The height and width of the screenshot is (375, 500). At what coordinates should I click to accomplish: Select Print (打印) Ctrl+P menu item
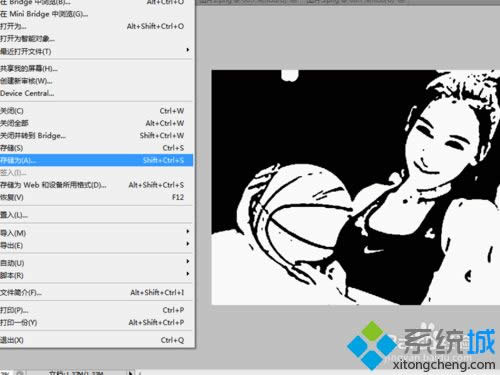click(96, 310)
